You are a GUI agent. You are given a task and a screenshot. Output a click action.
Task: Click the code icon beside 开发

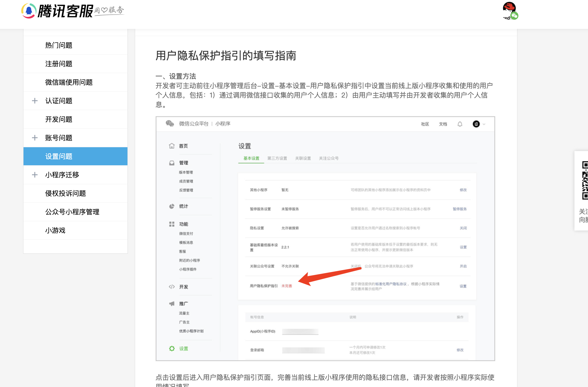172,287
